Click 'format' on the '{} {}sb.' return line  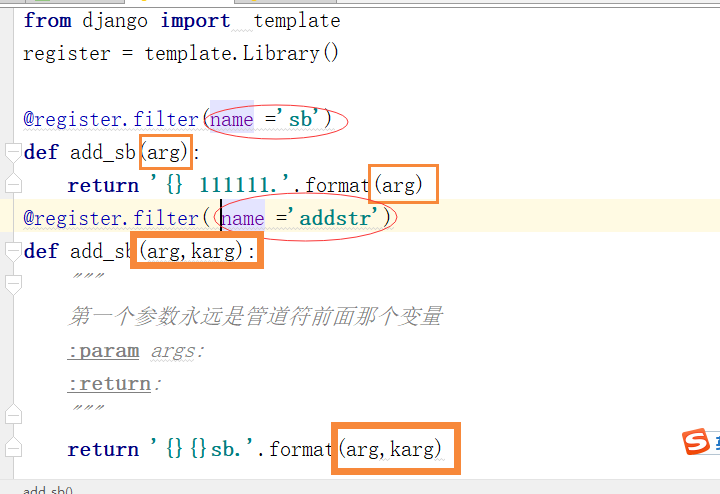301,449
